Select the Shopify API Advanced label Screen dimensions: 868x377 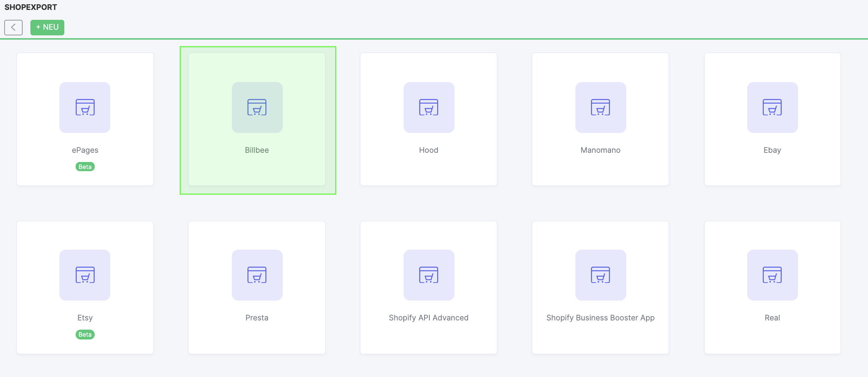(429, 318)
